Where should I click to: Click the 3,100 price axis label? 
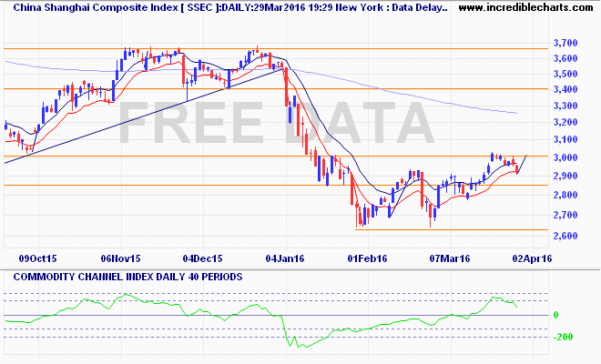[565, 139]
